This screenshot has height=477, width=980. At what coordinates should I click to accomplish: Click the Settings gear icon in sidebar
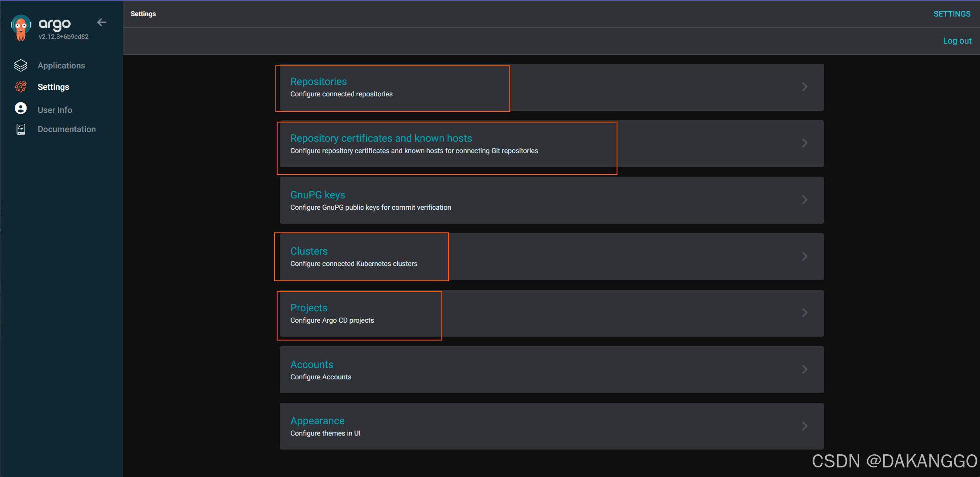coord(20,87)
